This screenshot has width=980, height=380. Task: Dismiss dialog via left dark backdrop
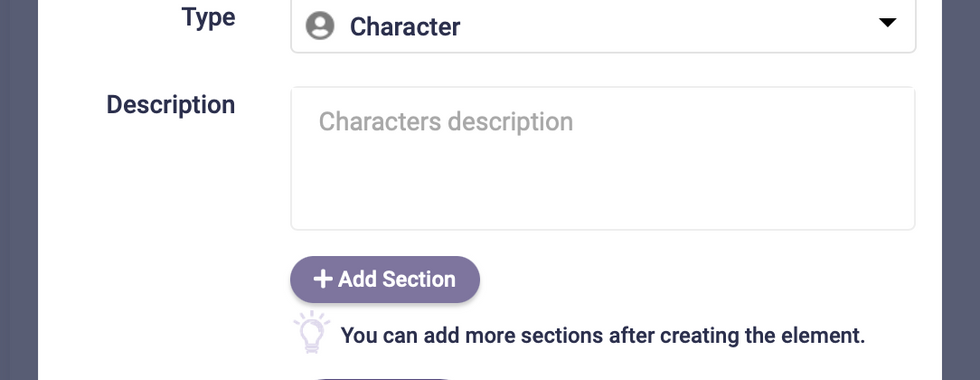19,190
